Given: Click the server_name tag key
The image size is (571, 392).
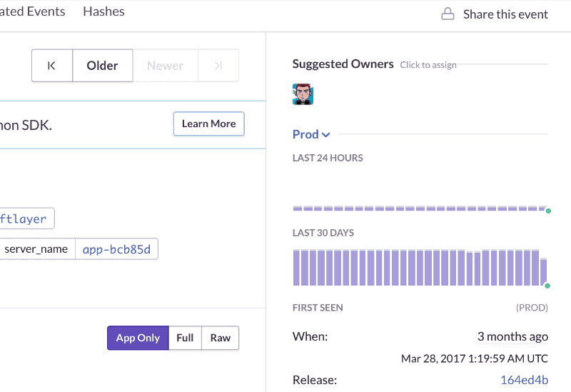Looking at the screenshot, I should click(x=36, y=249).
